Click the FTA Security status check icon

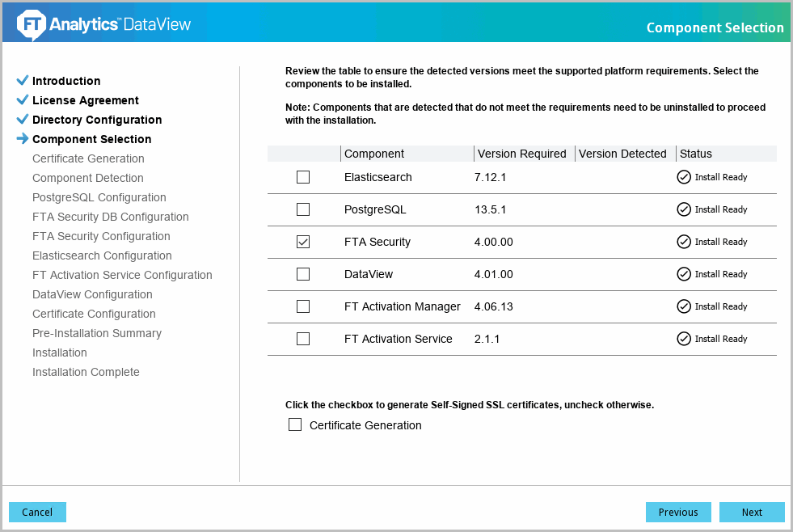pos(684,242)
